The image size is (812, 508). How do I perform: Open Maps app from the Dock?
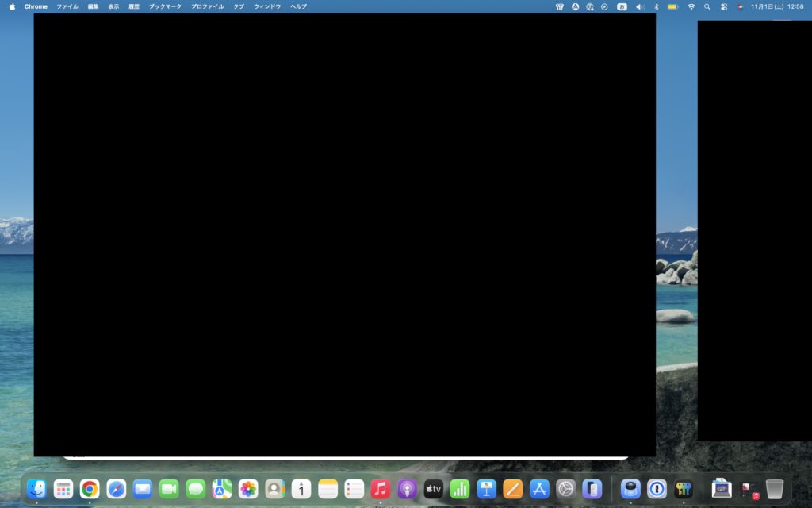click(222, 489)
